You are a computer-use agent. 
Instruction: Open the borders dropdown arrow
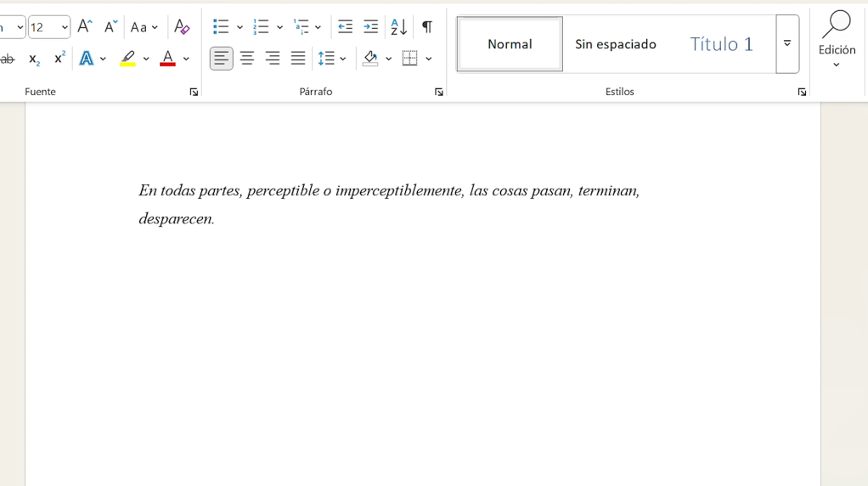click(x=428, y=59)
